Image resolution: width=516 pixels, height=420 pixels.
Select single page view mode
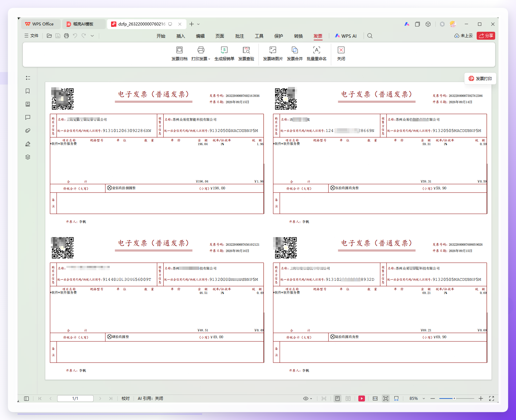pyautogui.click(x=337, y=399)
